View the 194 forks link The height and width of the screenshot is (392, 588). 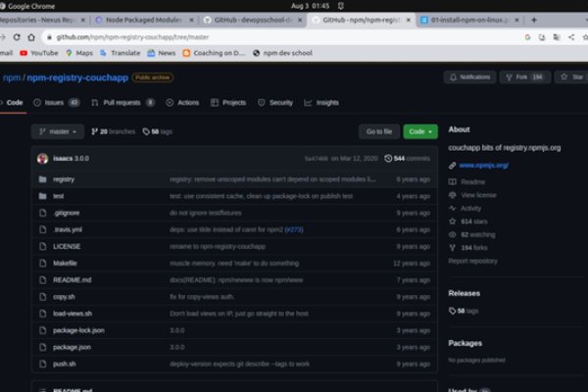pyautogui.click(x=474, y=248)
